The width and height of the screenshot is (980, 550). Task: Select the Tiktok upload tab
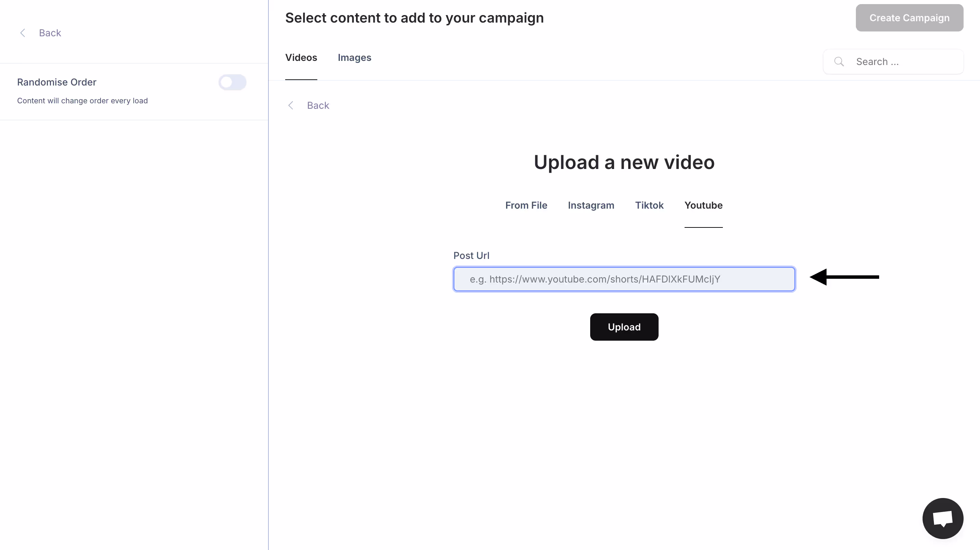[649, 205]
